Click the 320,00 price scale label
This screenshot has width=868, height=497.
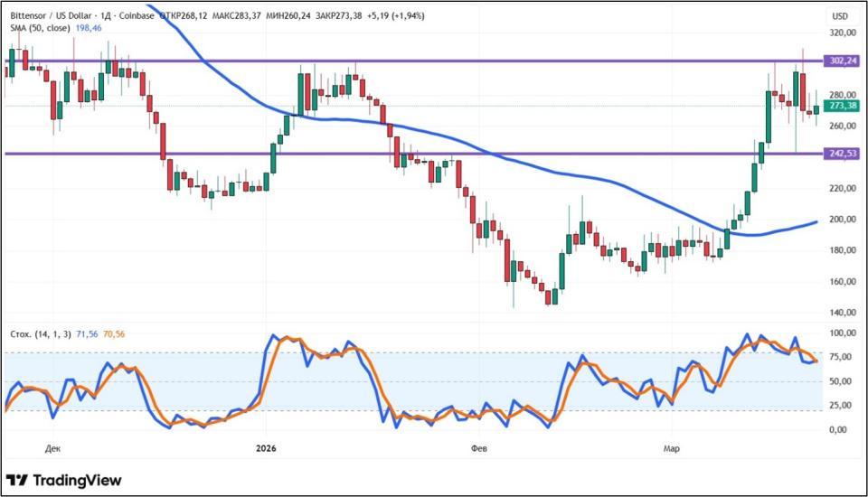(843, 33)
